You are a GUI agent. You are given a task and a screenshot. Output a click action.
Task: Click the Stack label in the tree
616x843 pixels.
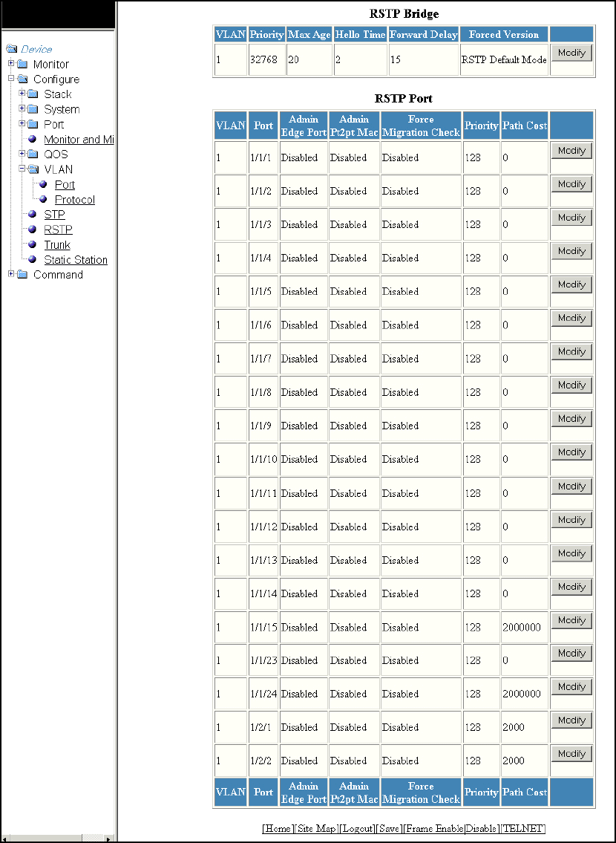pos(57,94)
